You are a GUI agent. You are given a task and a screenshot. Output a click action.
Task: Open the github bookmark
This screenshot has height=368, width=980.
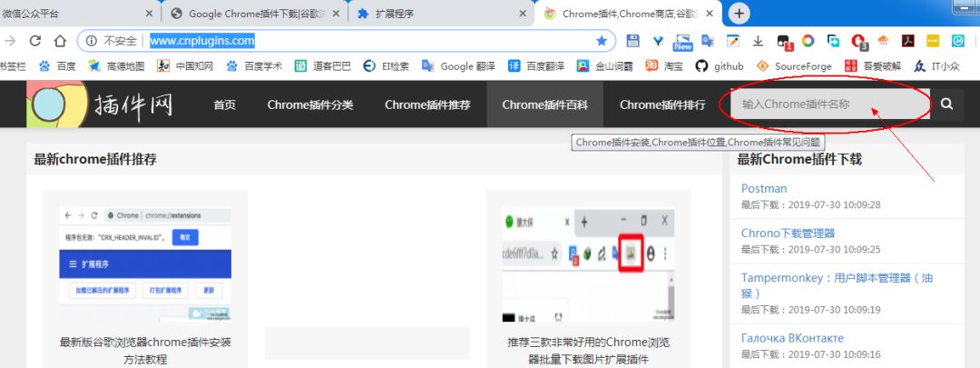click(x=720, y=65)
